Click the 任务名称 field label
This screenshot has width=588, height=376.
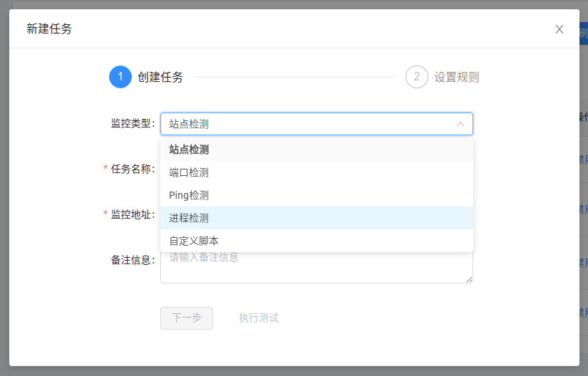click(x=132, y=169)
